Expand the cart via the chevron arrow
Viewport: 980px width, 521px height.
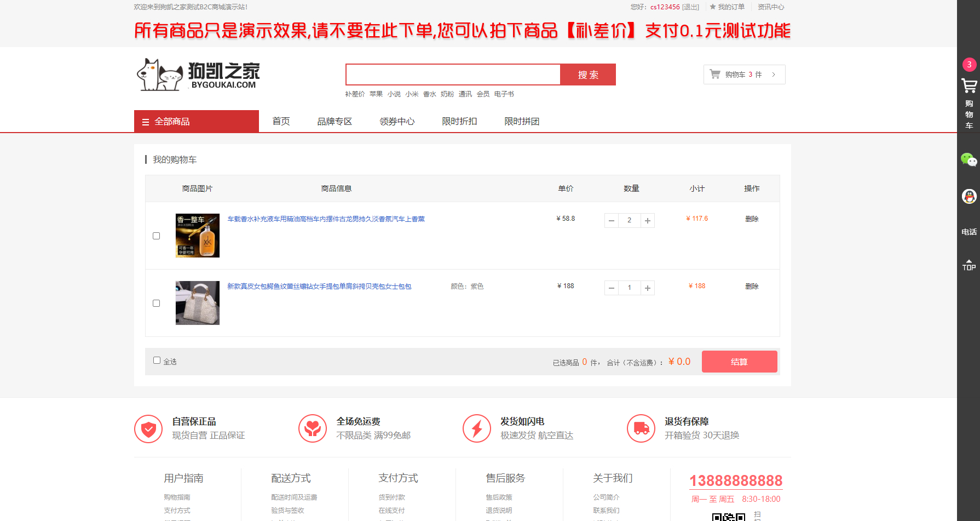[x=773, y=74]
